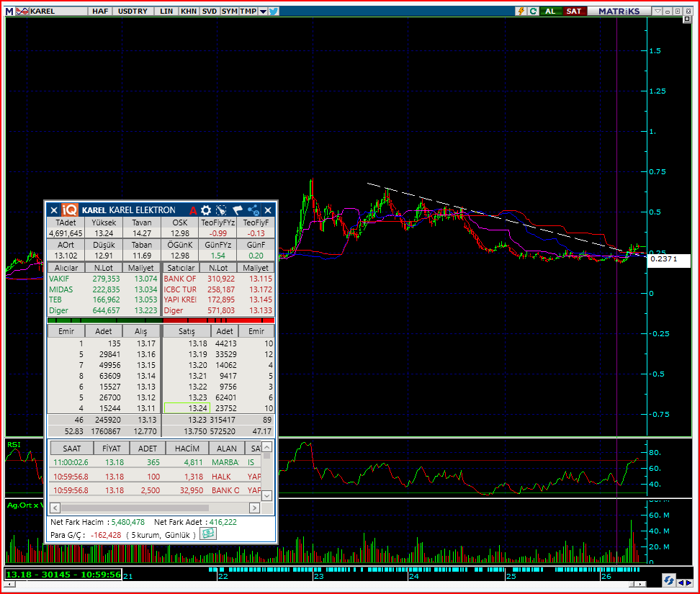Select the HAF period tab
This screenshot has width=700, height=594.
(100, 11)
